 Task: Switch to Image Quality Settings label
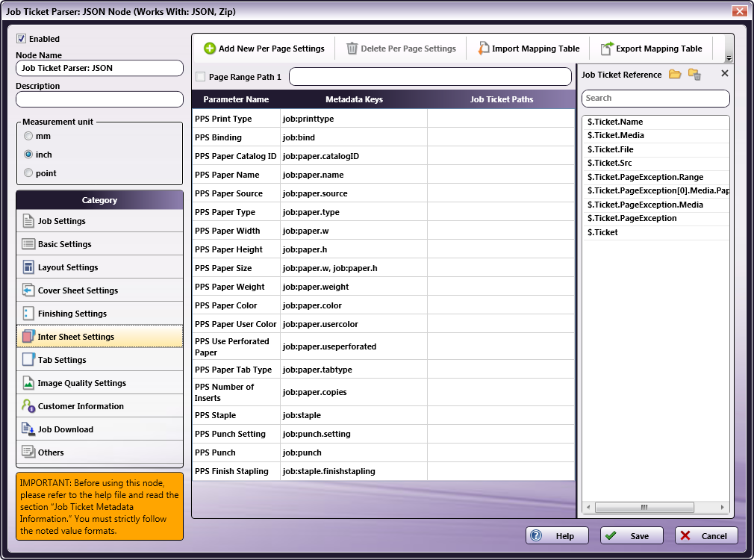click(82, 383)
